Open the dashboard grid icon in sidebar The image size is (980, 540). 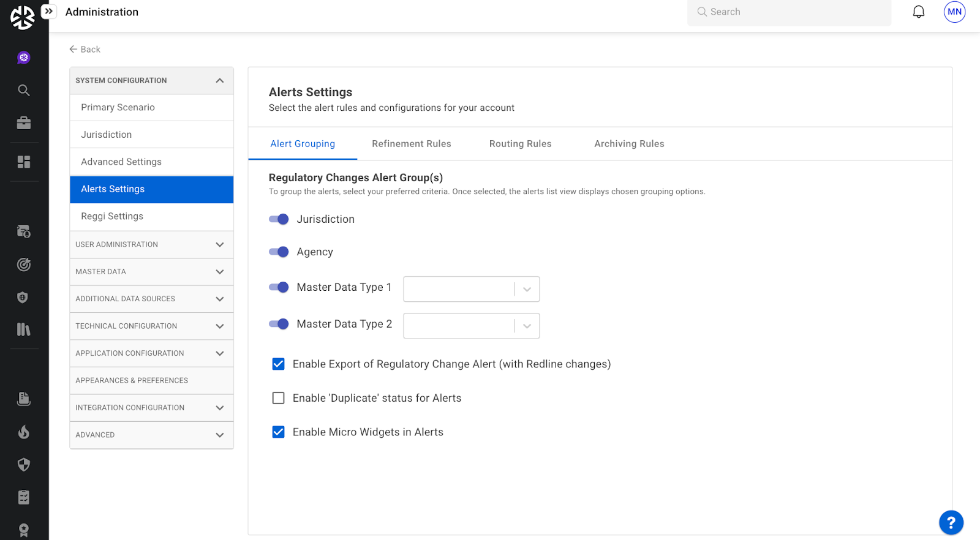tap(24, 162)
